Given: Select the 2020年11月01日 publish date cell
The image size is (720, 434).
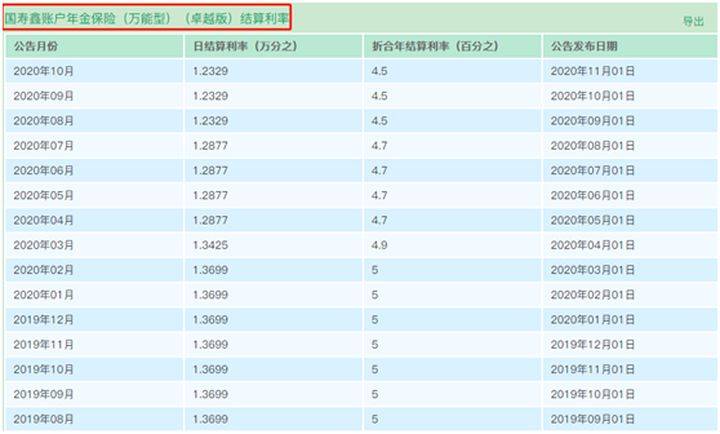Looking at the screenshot, I should tap(593, 71).
